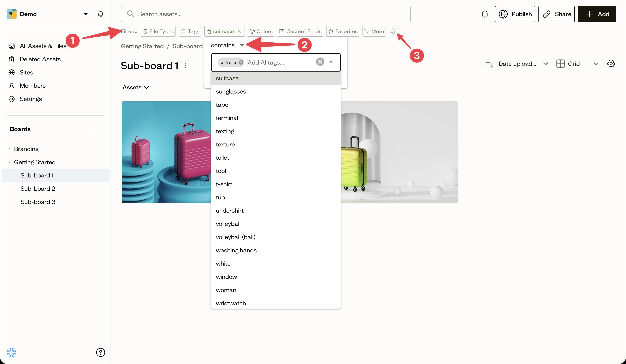626x364 pixels.
Task: Collapse the tag list with the up arrow
Action: coord(331,62)
